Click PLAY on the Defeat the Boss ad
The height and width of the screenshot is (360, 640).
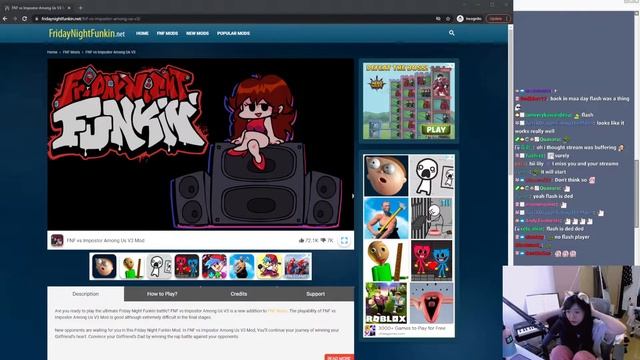(436, 130)
